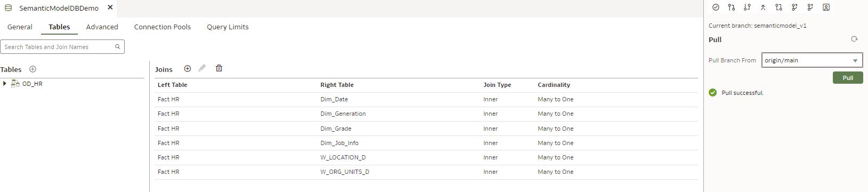Click the refresh icon in Pull panel

pyautogui.click(x=854, y=39)
